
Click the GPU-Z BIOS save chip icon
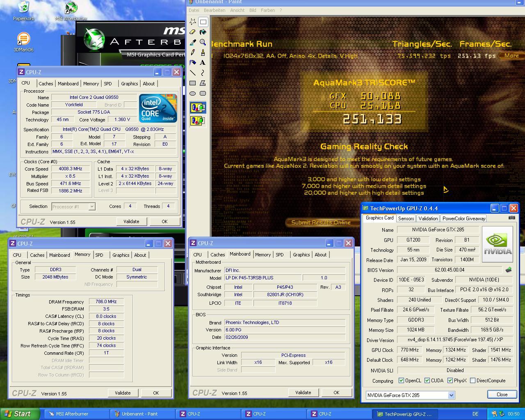pyautogui.click(x=509, y=270)
